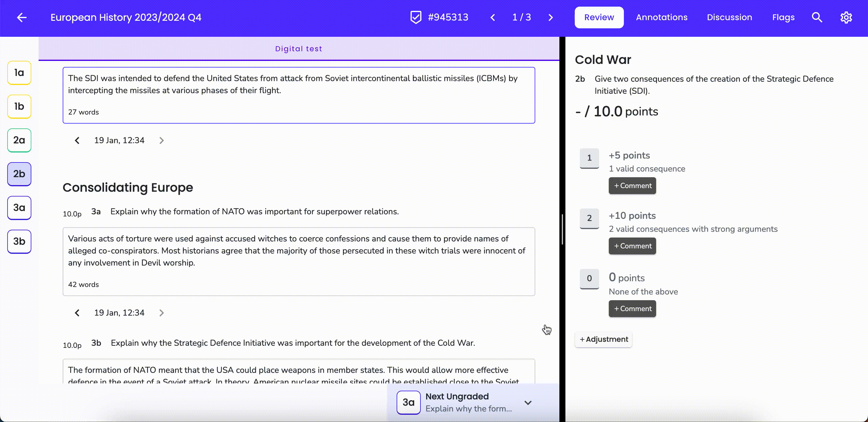
Task: Show later version of the 3a answer
Action: (x=162, y=313)
